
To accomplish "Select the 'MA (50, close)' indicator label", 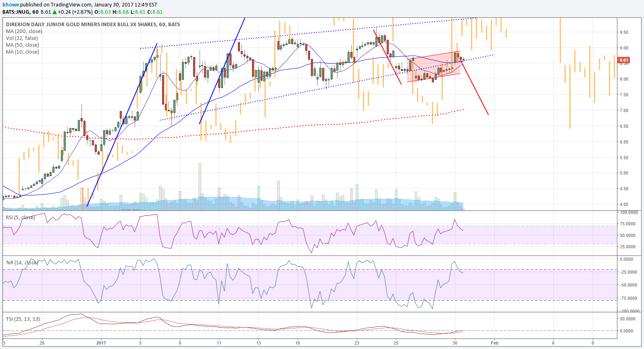I will 23,45.
